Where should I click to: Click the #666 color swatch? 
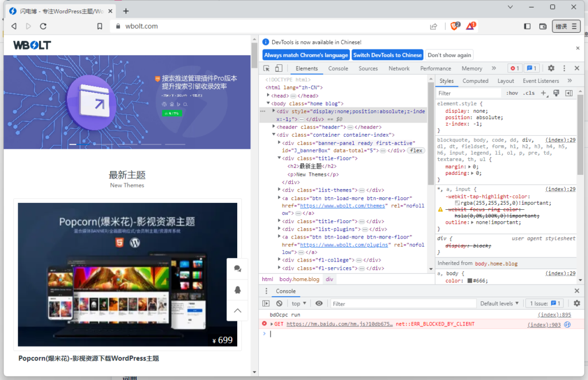[470, 281]
